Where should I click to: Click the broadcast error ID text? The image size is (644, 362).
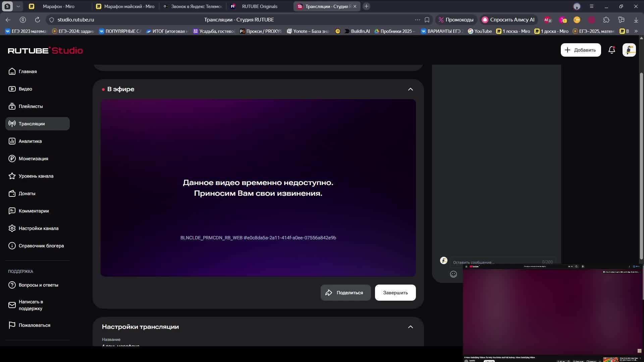(x=258, y=238)
